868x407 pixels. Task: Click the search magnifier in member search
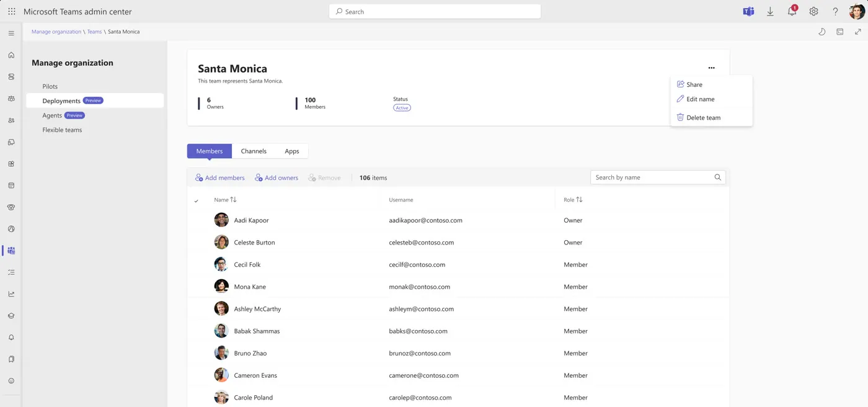(x=718, y=177)
